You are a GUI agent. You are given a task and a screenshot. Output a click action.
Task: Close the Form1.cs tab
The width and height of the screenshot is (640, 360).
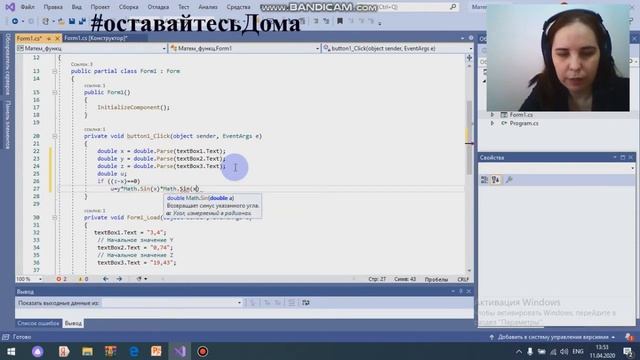58,38
